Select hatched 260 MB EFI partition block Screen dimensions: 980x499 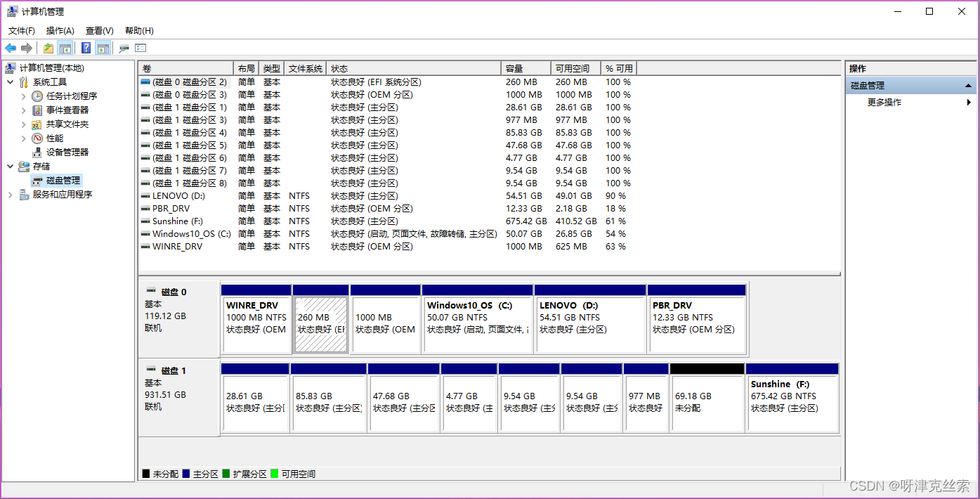tap(320, 319)
